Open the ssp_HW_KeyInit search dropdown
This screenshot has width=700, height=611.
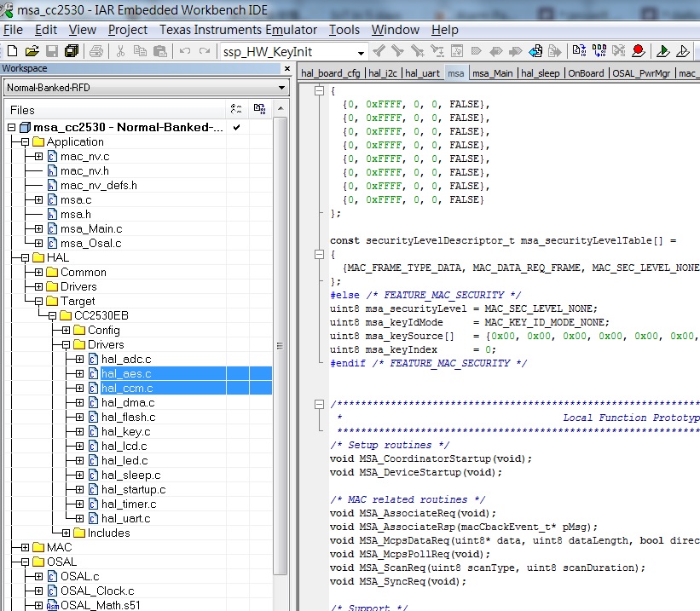coord(362,52)
